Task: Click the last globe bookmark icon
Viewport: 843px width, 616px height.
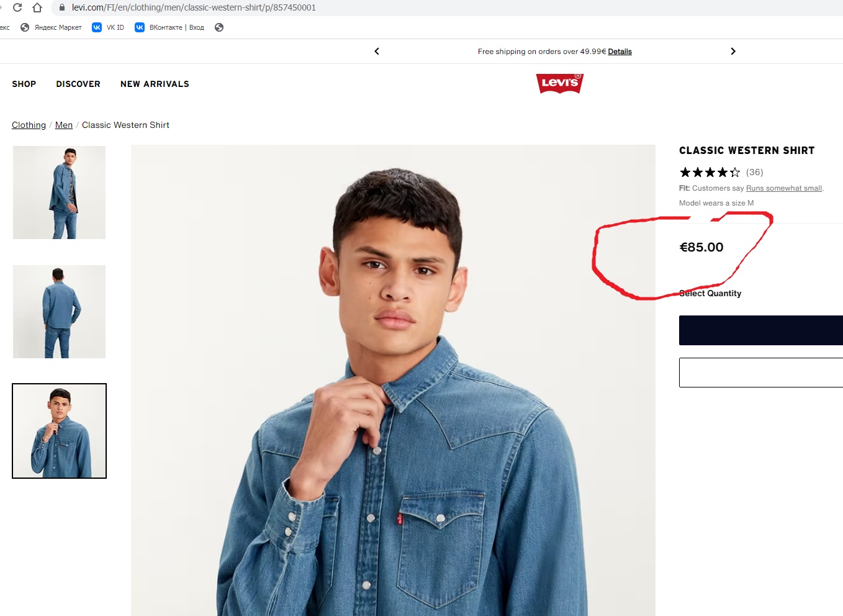Action: 219,27
